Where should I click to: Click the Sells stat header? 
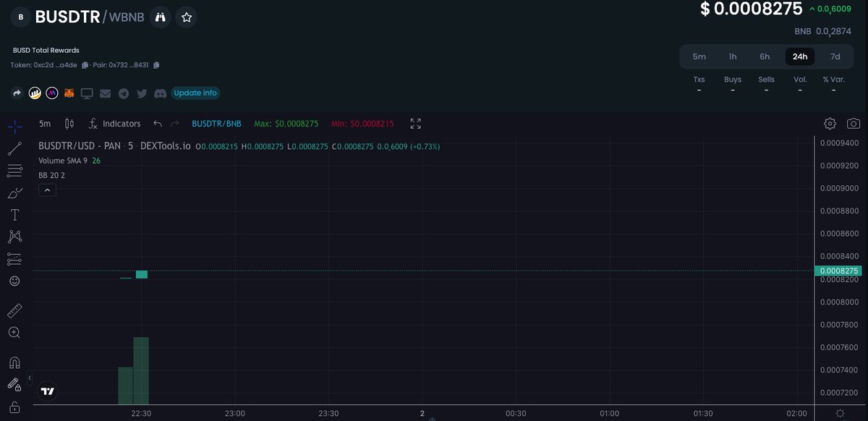pyautogui.click(x=766, y=80)
